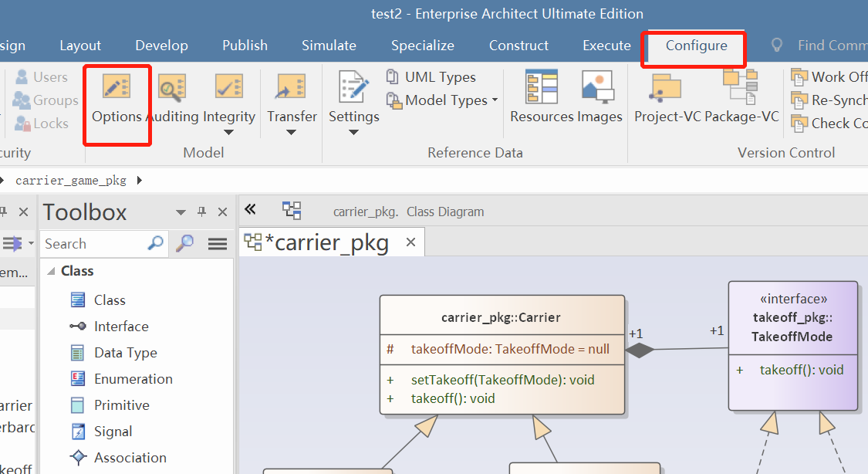Click carrier_game_pkg in the breadcrumb

(x=71, y=181)
